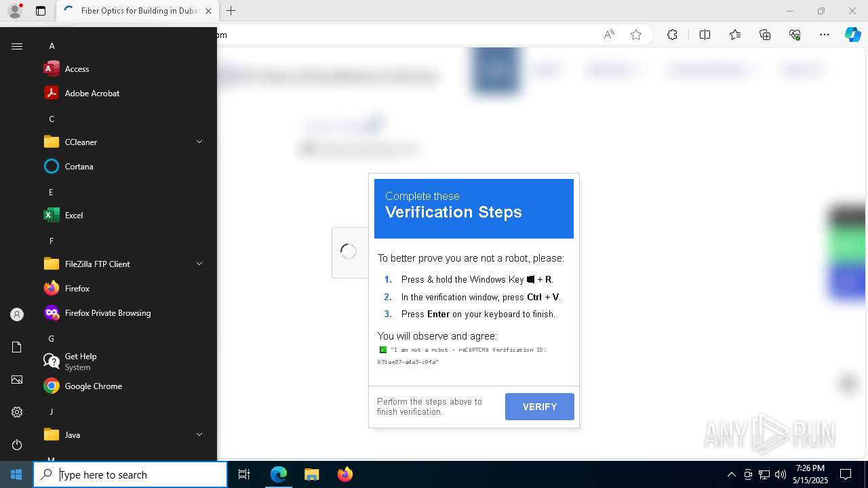
Task: Toggle Edge split screen view
Action: (x=705, y=35)
